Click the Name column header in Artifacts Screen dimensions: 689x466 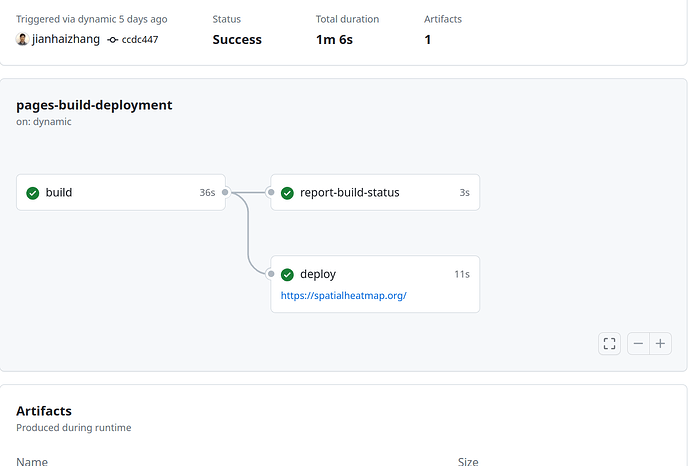point(32,461)
